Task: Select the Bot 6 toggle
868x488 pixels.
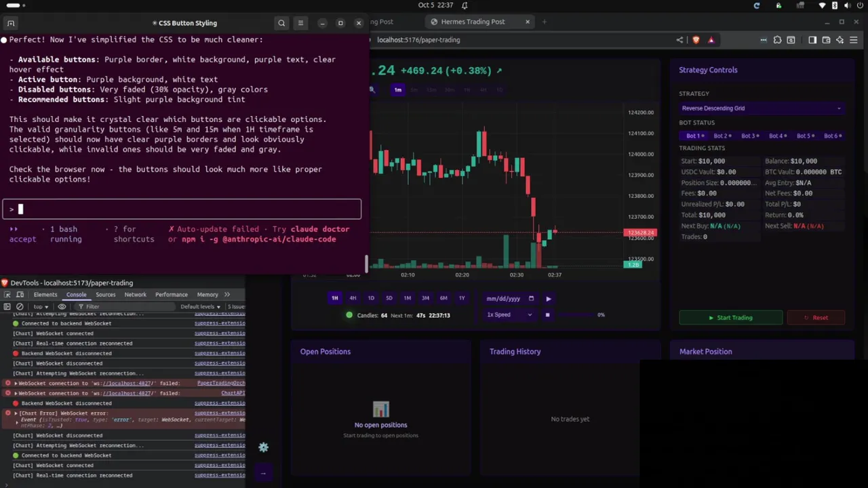Action: (x=832, y=136)
